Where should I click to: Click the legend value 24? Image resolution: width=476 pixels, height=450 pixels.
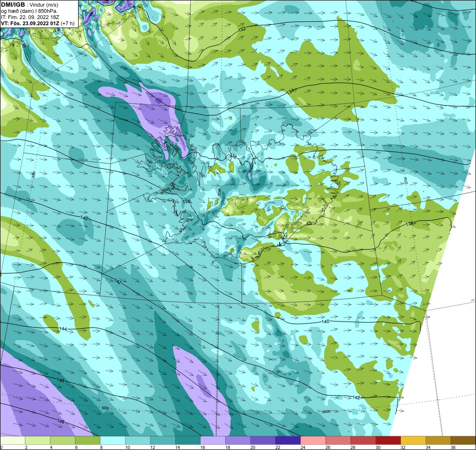tap(303, 447)
